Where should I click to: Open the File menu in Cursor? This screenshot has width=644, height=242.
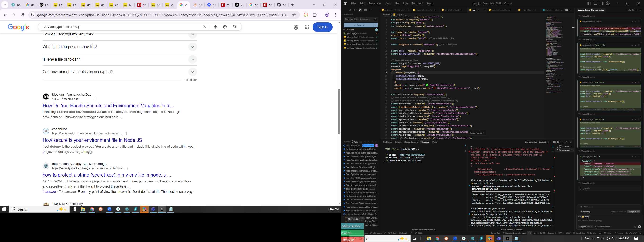(353, 4)
